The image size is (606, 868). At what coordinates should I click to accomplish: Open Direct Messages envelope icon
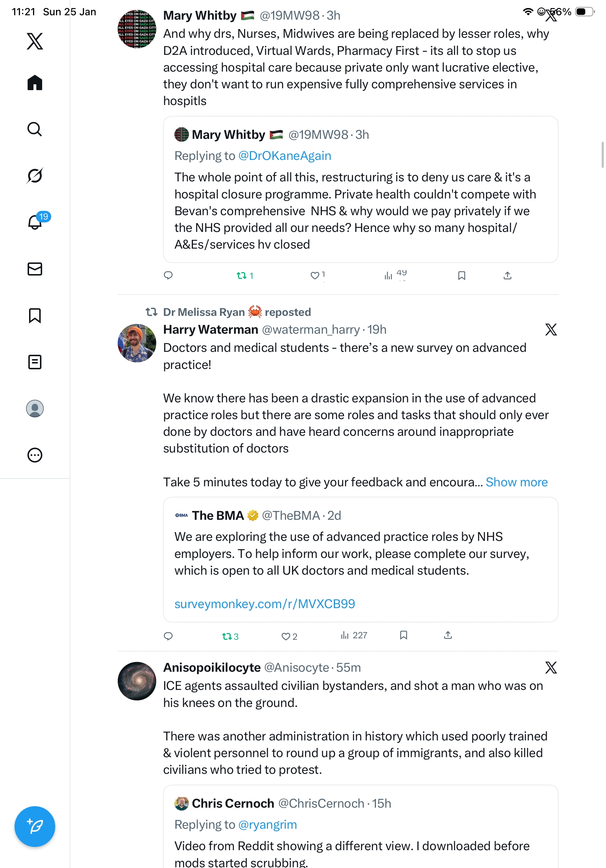(35, 269)
